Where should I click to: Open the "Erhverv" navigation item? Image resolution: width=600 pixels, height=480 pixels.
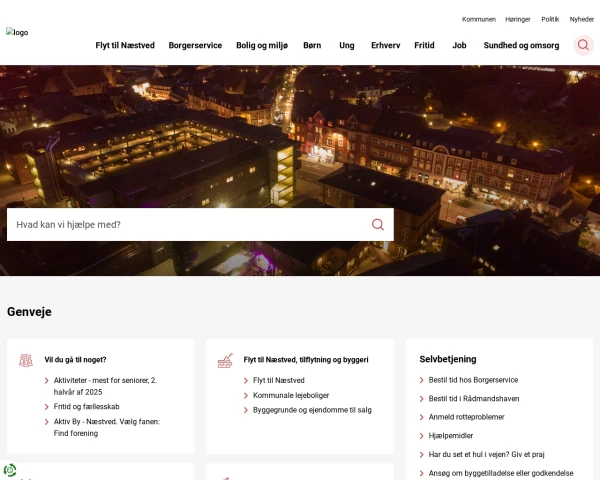[x=385, y=45]
